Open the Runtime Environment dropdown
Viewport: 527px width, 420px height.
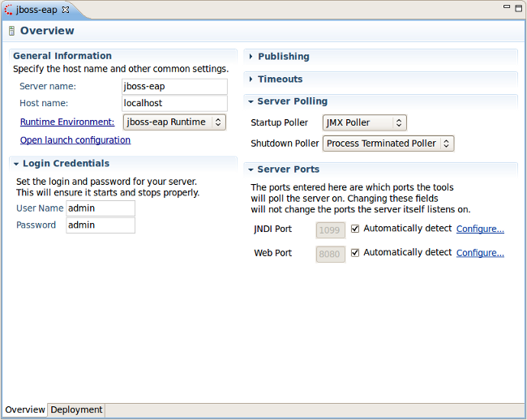point(174,122)
